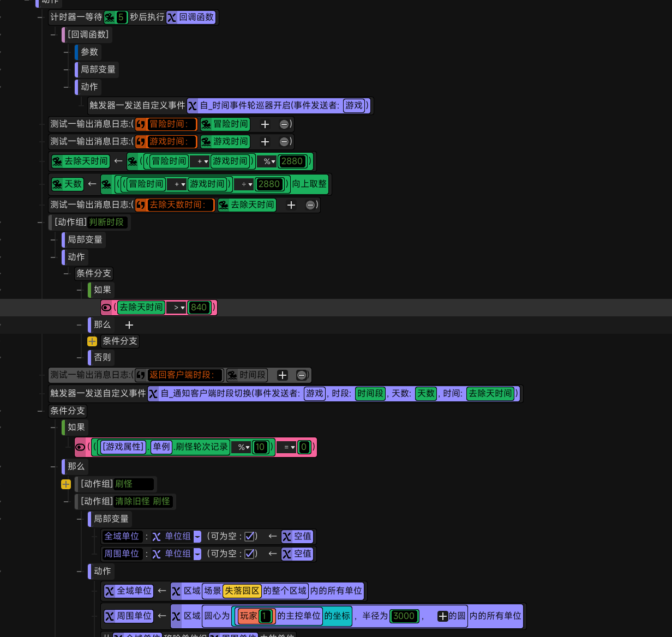The height and width of the screenshot is (637, 672).
Task: Collapse the 计时器一等待 row
Action: [x=40, y=17]
